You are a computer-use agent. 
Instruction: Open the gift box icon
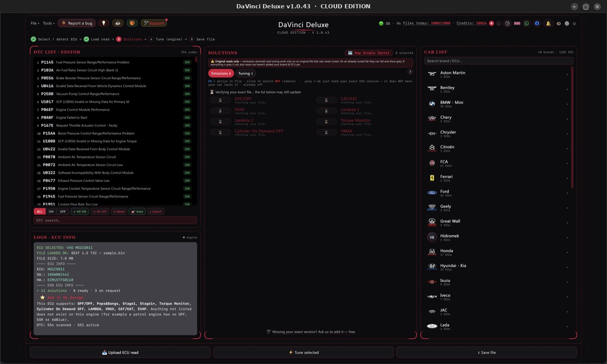(x=132, y=23)
